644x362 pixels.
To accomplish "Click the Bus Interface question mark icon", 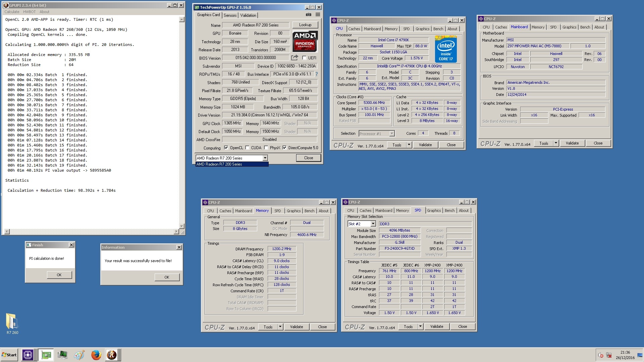I will [x=316, y=74].
